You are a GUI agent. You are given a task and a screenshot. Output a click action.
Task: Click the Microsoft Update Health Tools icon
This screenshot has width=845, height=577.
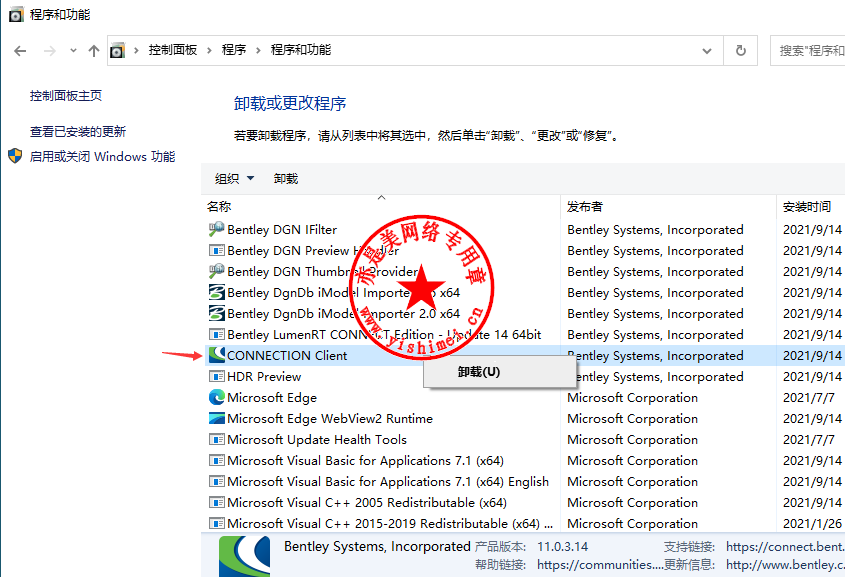click(217, 440)
